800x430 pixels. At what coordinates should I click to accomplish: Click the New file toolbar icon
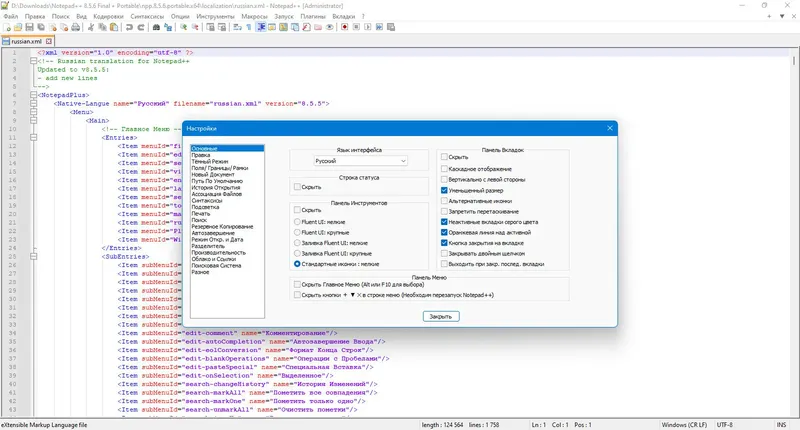(x=7, y=27)
